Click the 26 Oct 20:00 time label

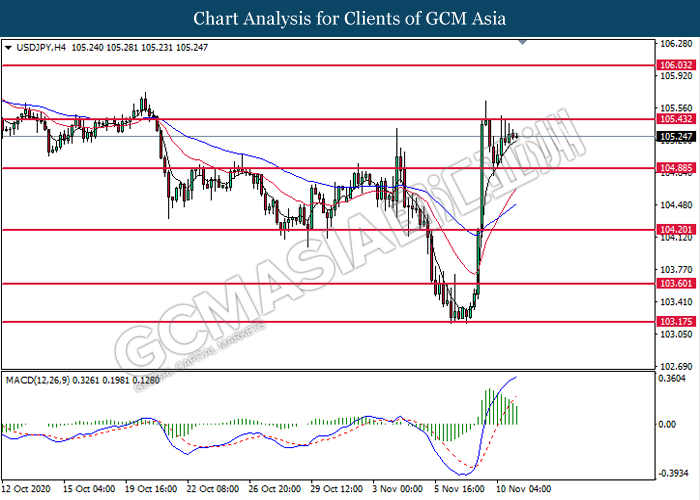[x=275, y=488]
